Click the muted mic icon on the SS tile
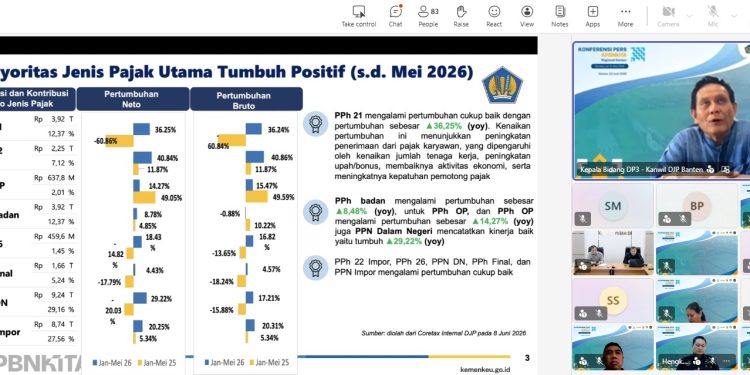Screen dimensions: 750x375 pos(598,313)
